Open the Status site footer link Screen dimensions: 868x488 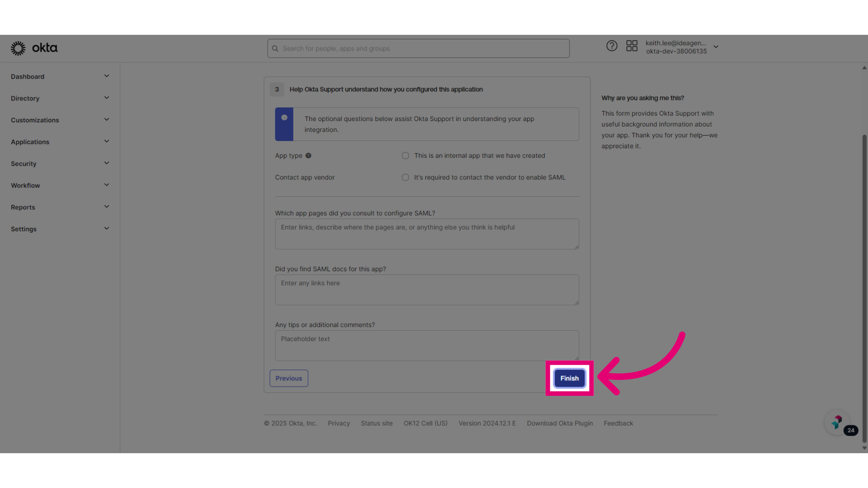click(377, 423)
